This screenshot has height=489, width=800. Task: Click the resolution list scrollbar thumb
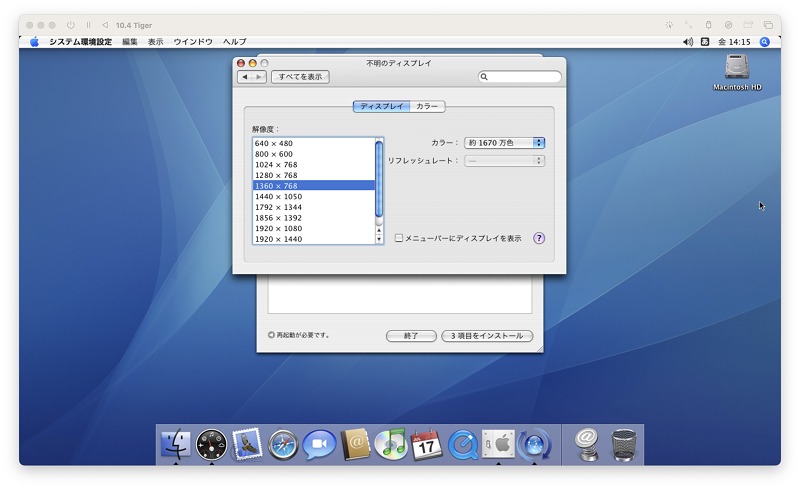click(x=379, y=180)
